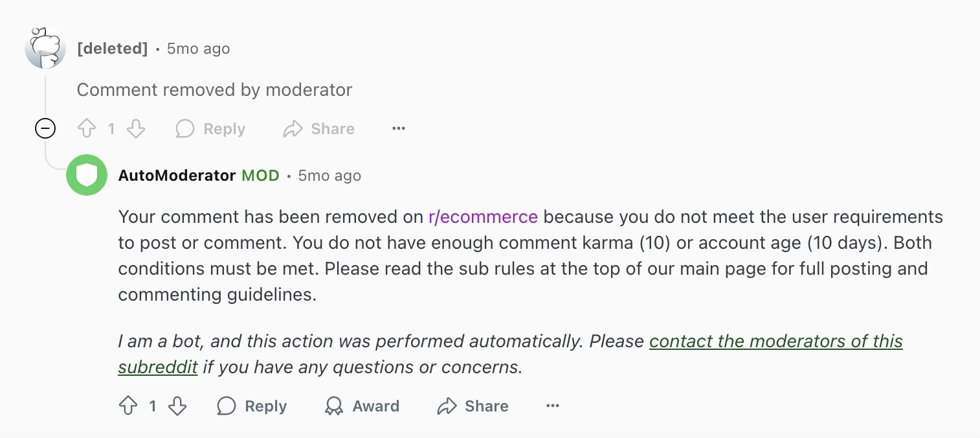Upvote the deleted comment
This screenshot has width=980, height=438.
[x=86, y=128]
